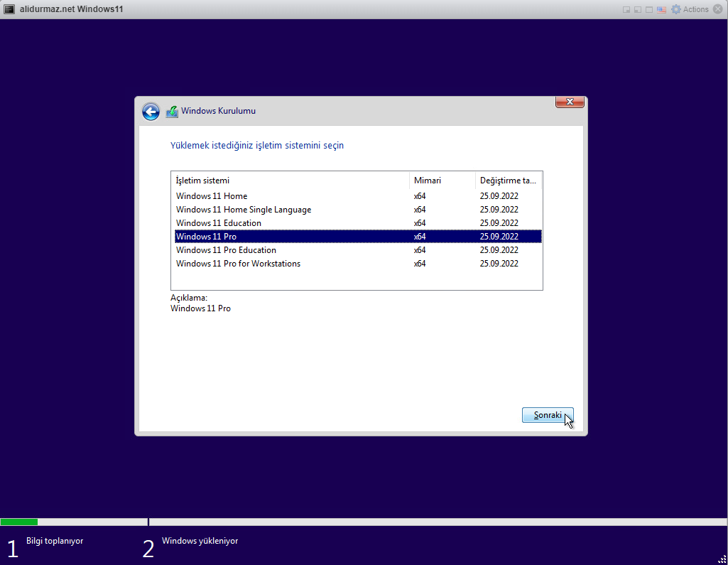The height and width of the screenshot is (565, 728).
Task: Click the leftmost screen icon in console toolbar
Action: pos(625,9)
